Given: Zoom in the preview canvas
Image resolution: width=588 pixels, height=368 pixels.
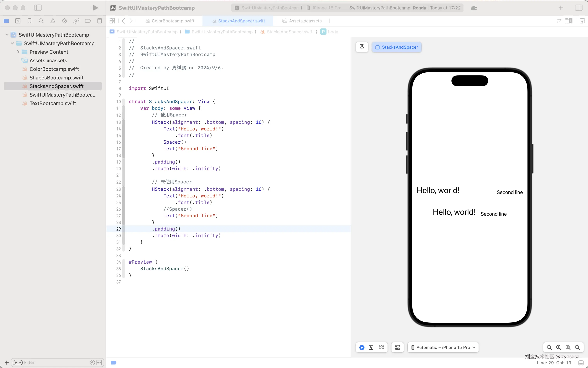Looking at the screenshot, I should (x=577, y=347).
